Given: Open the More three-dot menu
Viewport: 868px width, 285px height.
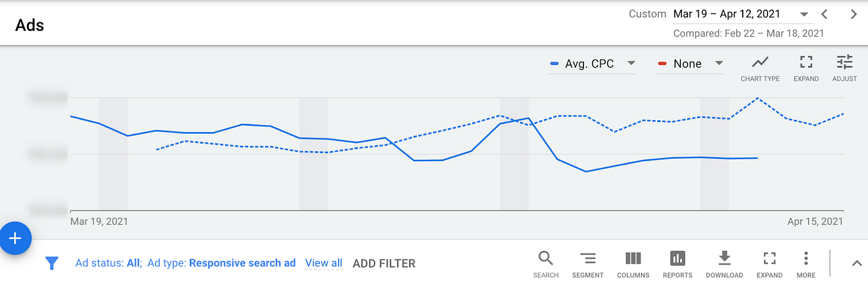Looking at the screenshot, I should coord(806,258).
